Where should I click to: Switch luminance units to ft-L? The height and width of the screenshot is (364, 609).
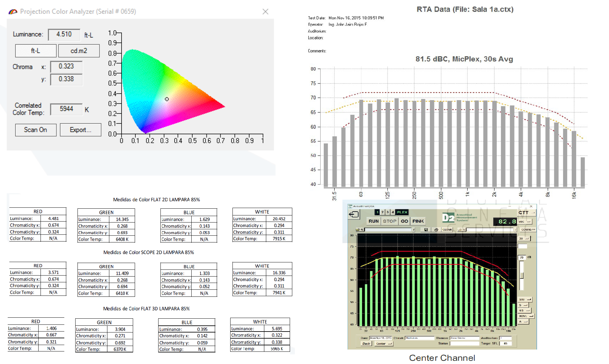[36, 51]
